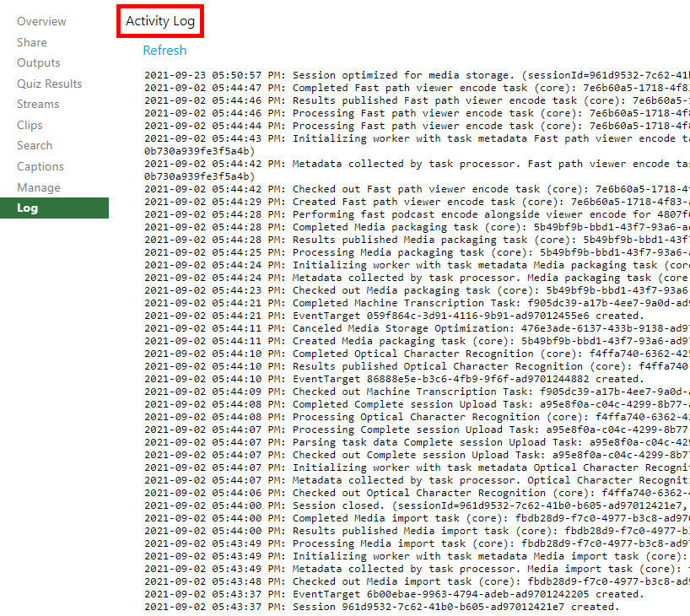Viewport: 690px width, 616px height.
Task: Click the 05:44:42 'Checked out Fast path viewer' entry
Action: point(417,189)
